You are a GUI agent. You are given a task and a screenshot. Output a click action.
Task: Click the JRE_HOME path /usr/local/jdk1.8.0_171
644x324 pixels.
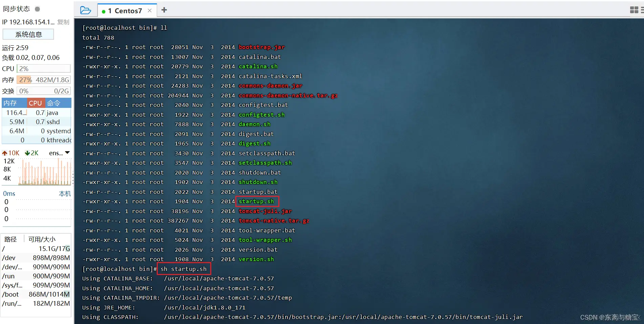point(205,307)
